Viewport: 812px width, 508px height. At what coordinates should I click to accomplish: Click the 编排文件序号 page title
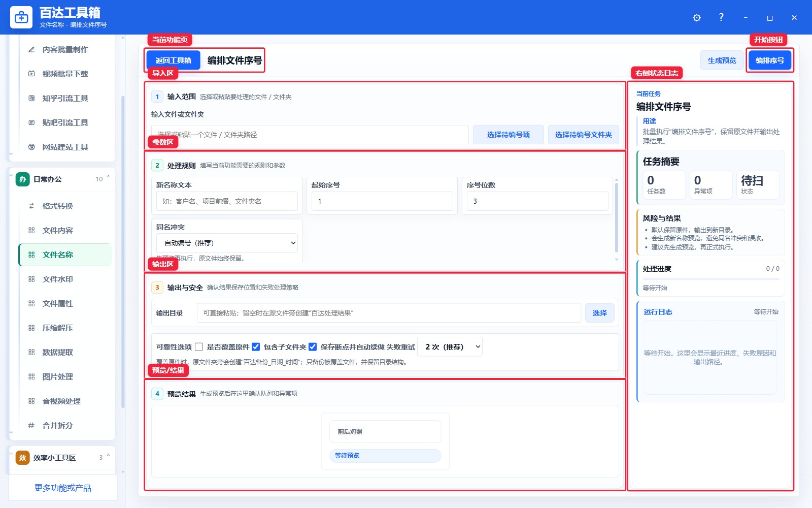click(234, 60)
